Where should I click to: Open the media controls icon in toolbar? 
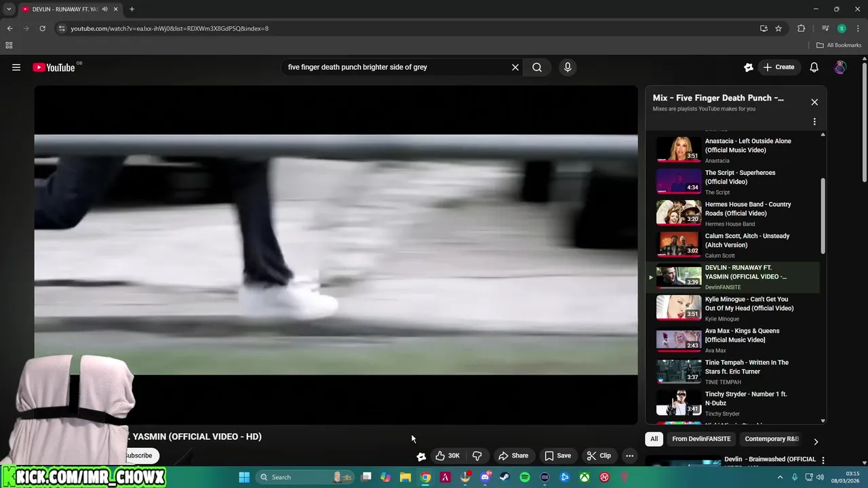click(x=825, y=28)
